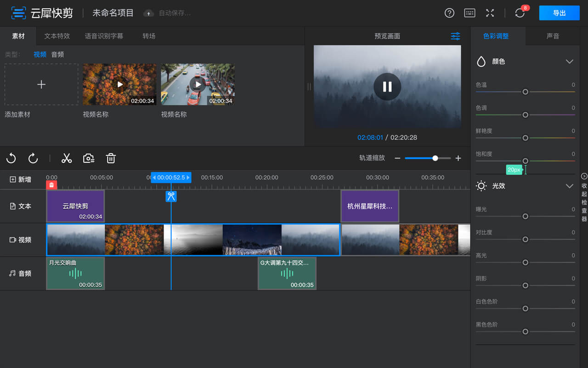Click the 导出 export button

(559, 13)
